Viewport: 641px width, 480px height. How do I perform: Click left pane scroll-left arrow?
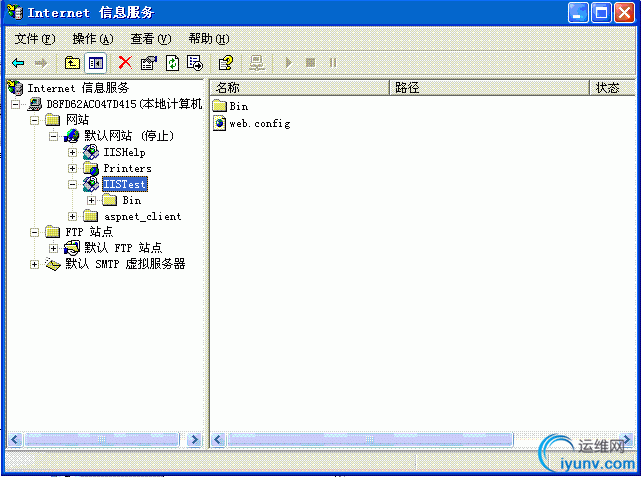(16, 440)
